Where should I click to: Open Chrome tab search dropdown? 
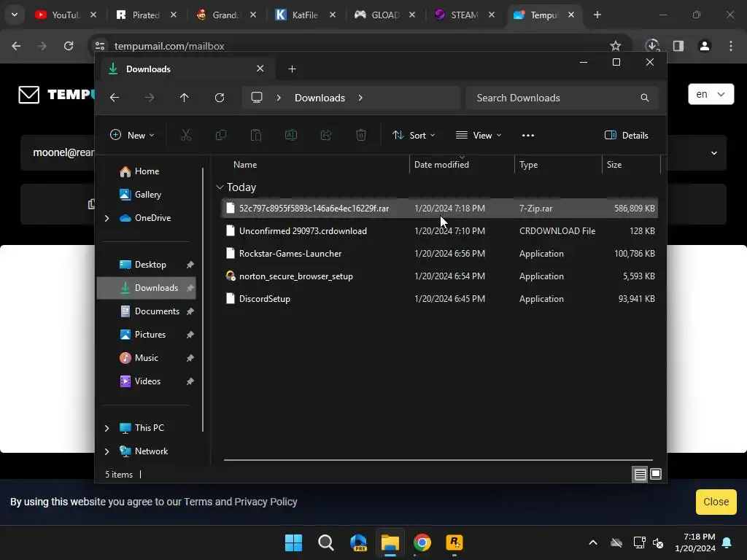tap(15, 15)
